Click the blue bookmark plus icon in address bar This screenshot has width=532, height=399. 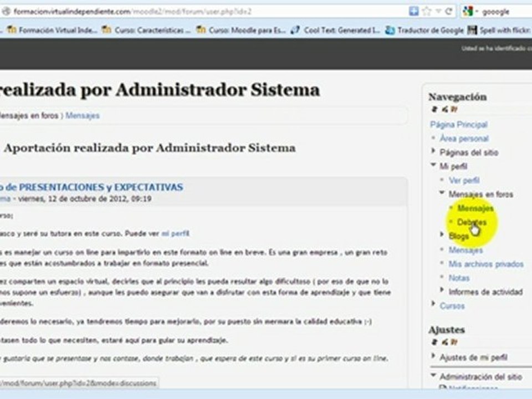(x=413, y=11)
